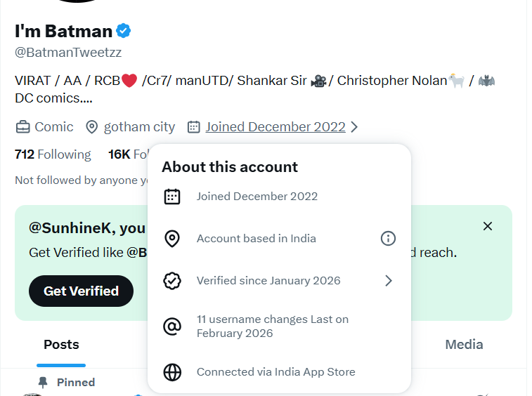Open the Joined December 2022 link
This screenshot has height=396, width=532.
pyautogui.click(x=275, y=127)
